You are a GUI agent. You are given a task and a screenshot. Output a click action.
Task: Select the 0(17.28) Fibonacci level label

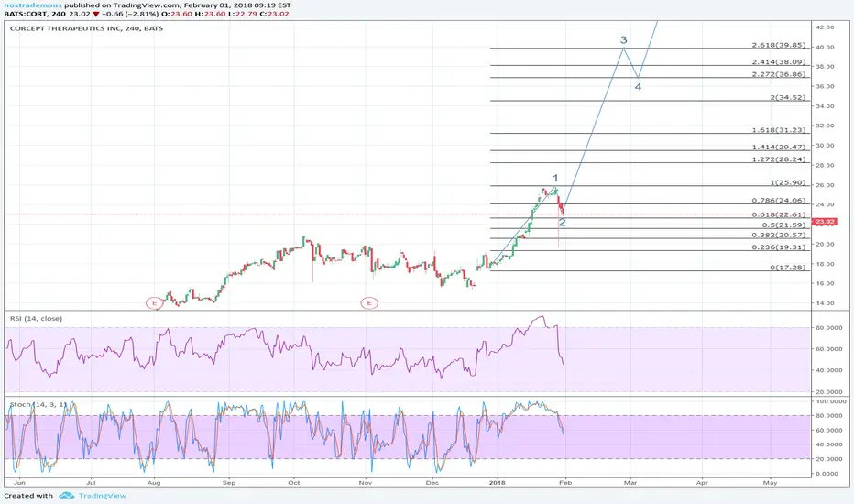point(787,268)
